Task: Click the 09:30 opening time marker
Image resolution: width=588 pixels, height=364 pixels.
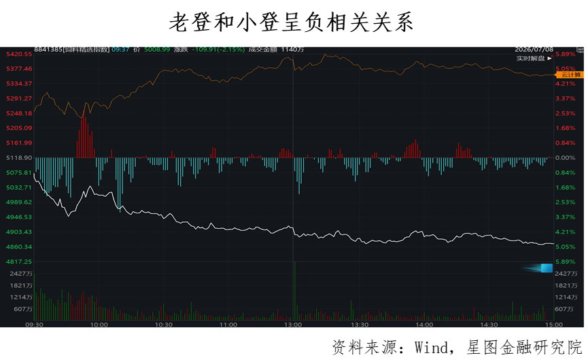Action: point(34,325)
